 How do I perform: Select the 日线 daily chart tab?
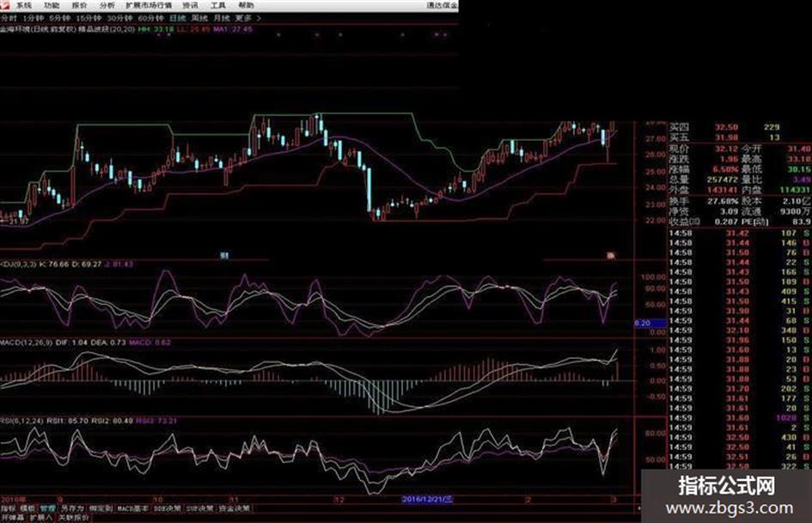(178, 18)
